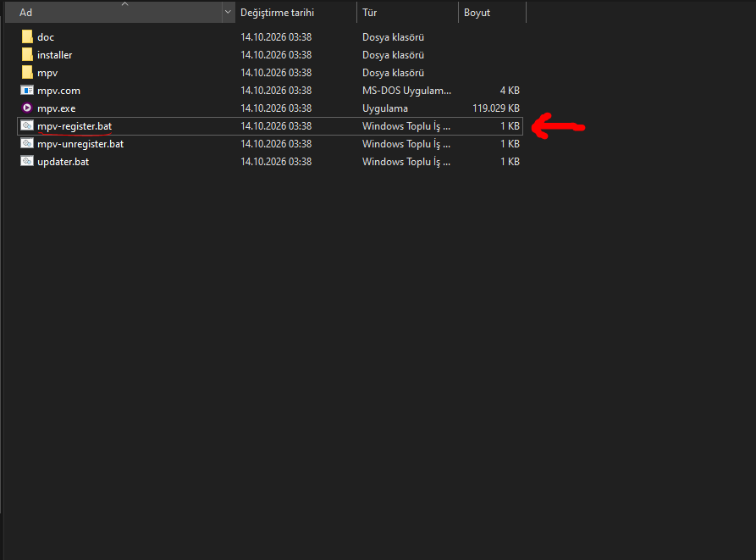The image size is (756, 560).
Task: Click Dosya klasörü type of mpv folder row
Action: click(x=393, y=73)
